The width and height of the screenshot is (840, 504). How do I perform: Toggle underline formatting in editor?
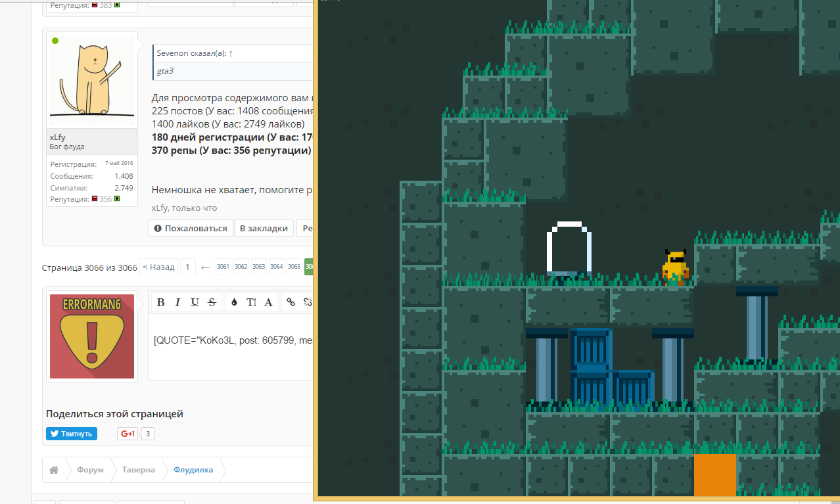click(195, 302)
